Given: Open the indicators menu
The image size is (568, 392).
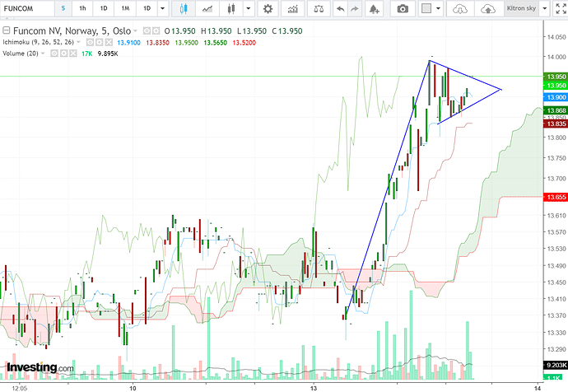Looking at the screenshot, I should click(293, 8).
